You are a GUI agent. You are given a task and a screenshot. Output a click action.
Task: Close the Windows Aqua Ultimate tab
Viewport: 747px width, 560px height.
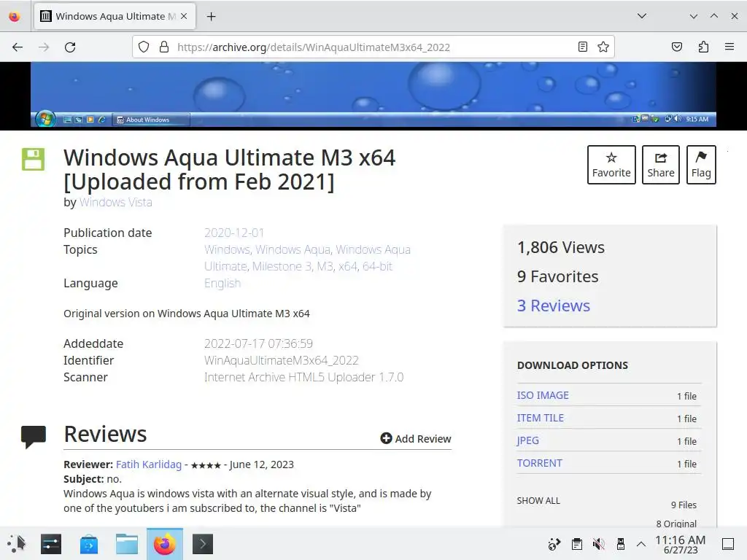pos(184,16)
